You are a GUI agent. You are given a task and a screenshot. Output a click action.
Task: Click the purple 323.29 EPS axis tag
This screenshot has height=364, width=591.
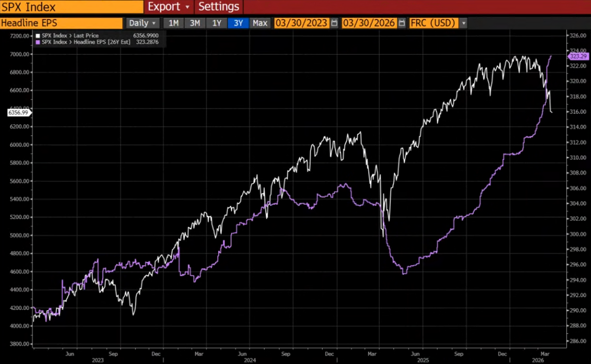[577, 56]
